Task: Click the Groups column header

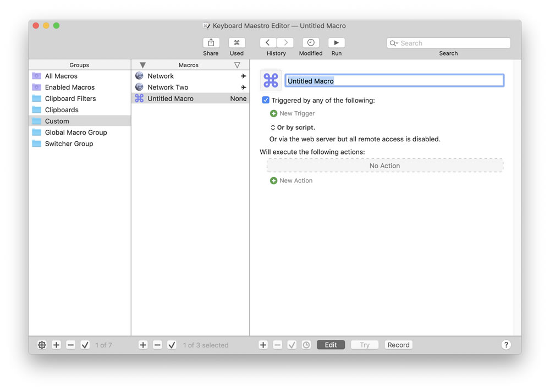Action: (79, 65)
